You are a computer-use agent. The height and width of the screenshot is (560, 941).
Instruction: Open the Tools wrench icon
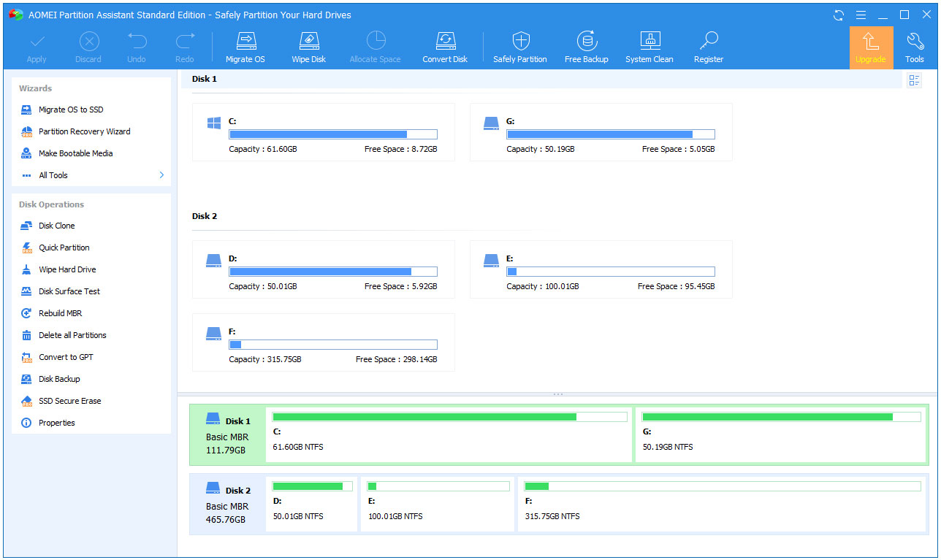tap(914, 42)
